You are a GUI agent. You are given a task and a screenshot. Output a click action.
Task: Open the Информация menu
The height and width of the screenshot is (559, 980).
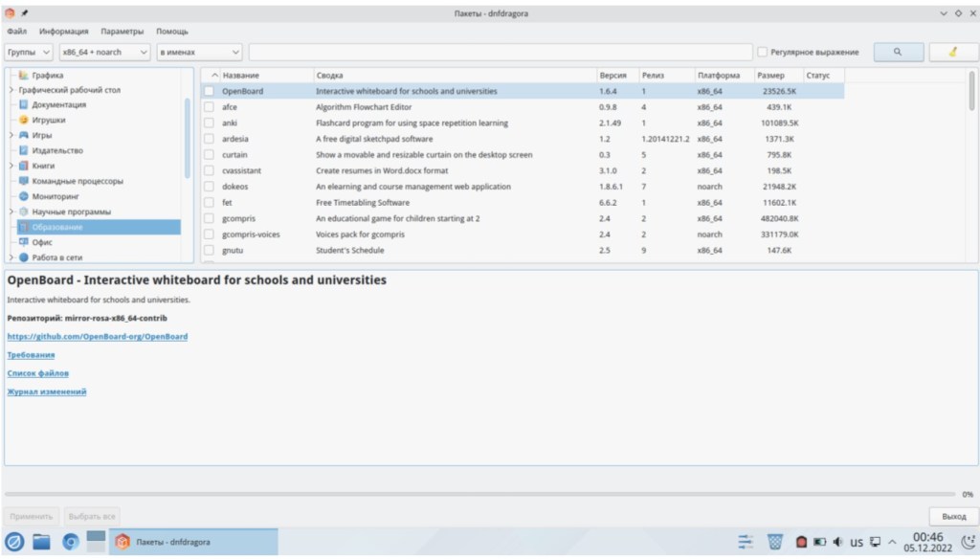[64, 32]
